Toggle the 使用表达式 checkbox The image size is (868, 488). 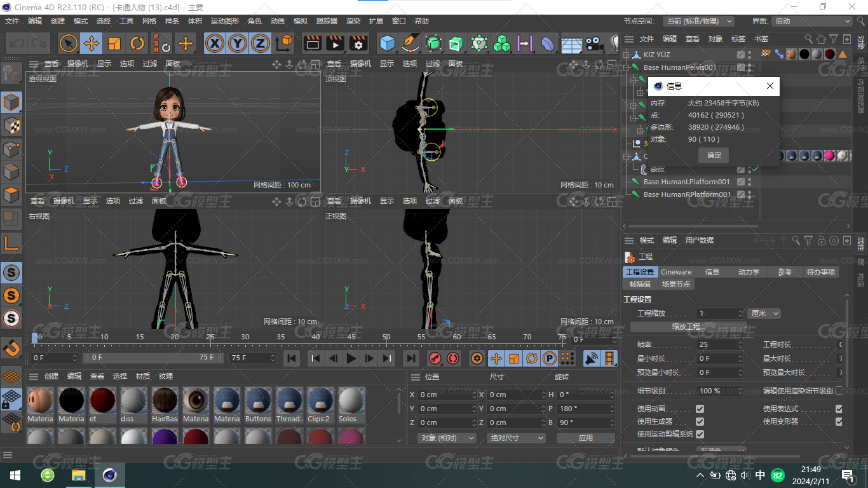(839, 409)
